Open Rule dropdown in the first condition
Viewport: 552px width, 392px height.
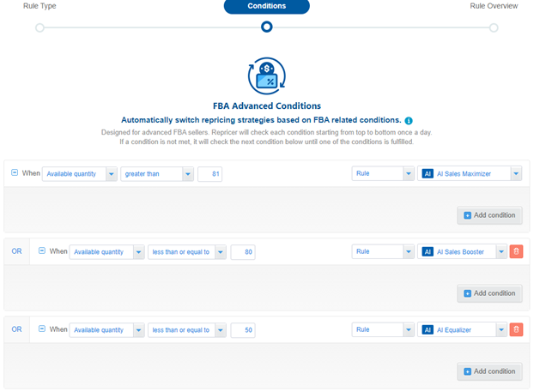pos(383,173)
